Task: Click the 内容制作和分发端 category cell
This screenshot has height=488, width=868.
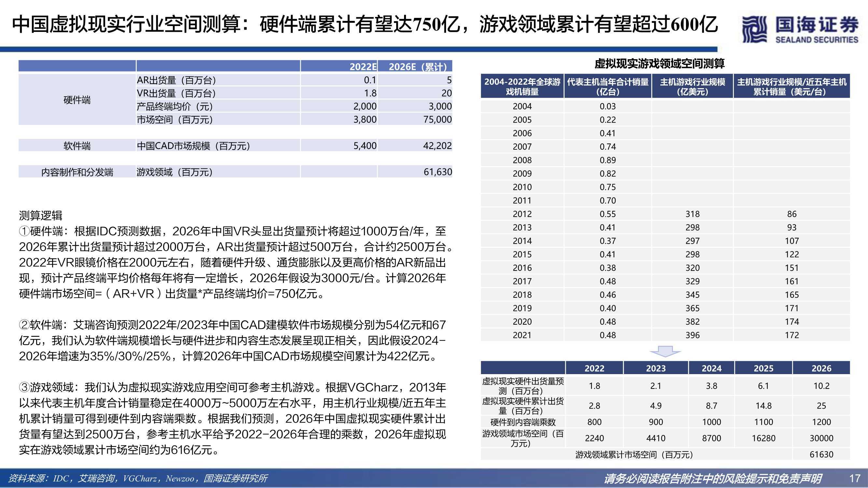Action: click(x=77, y=172)
